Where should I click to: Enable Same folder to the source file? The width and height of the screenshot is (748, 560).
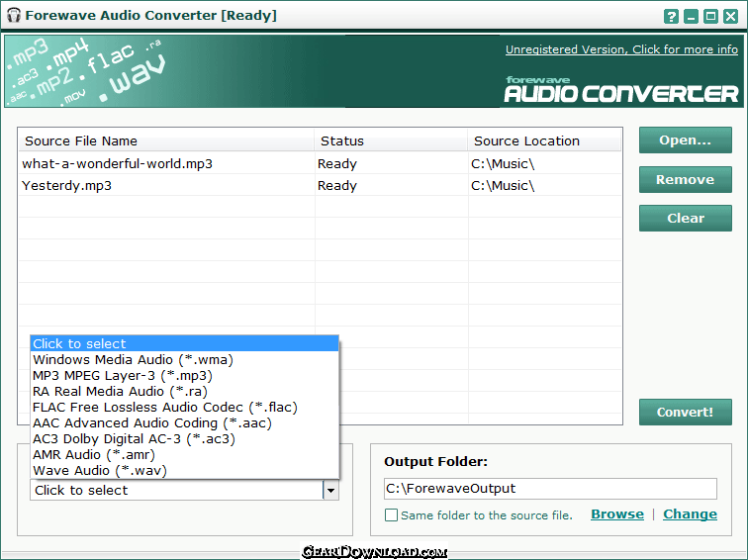(391, 515)
